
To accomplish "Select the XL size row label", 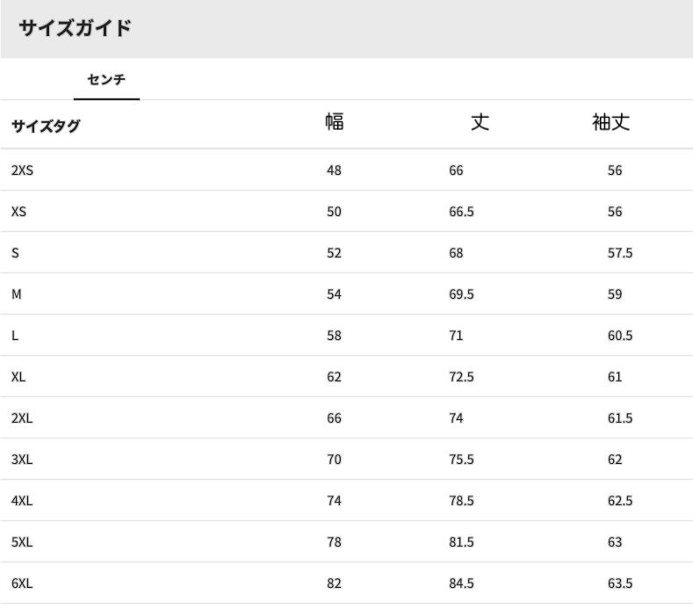I will coord(18,377).
